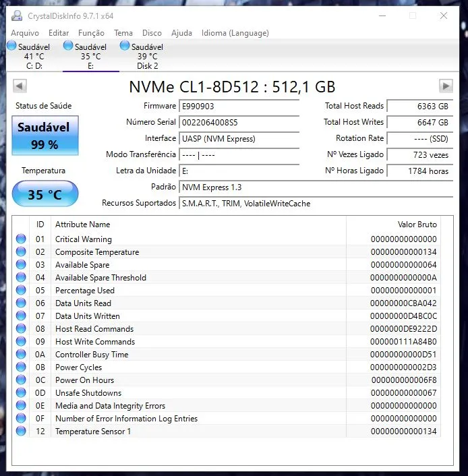Click status circle for Unsafe Shutdowns row

click(x=21, y=392)
